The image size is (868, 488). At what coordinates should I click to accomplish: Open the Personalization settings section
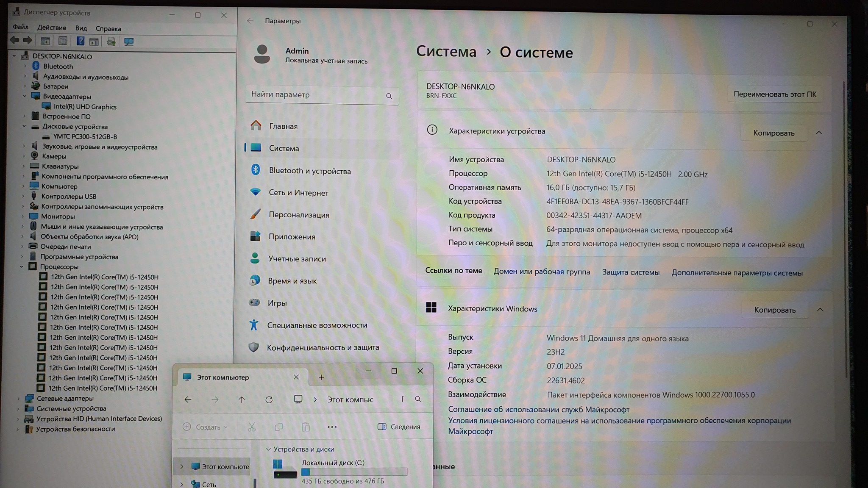point(298,215)
